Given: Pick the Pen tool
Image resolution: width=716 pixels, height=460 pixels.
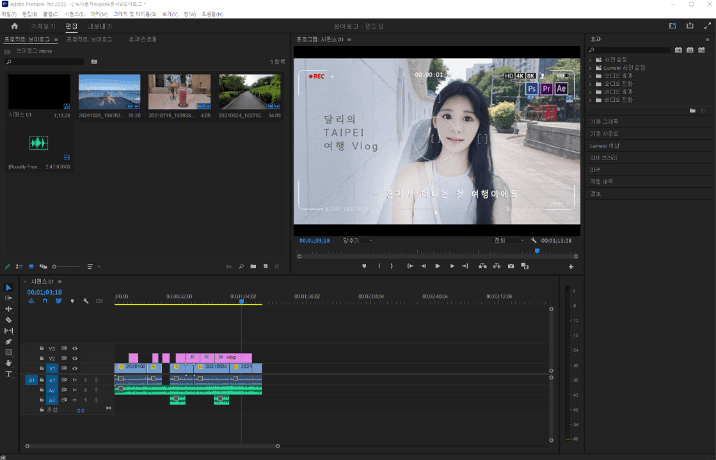Looking at the screenshot, I should click(x=9, y=342).
